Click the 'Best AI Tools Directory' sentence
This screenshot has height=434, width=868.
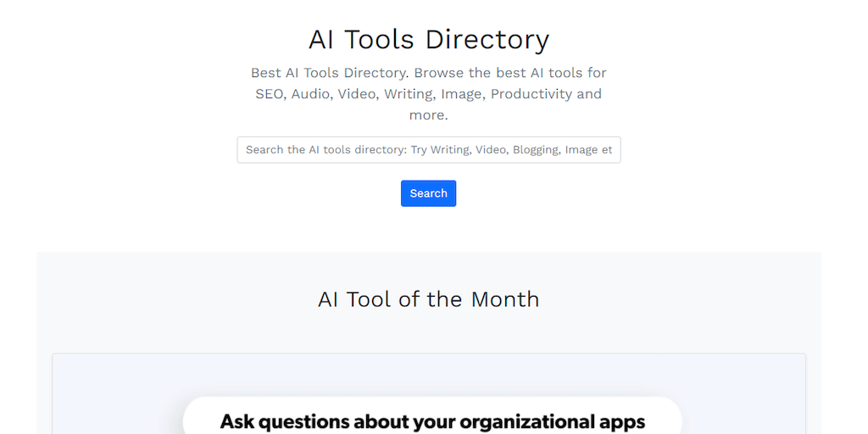point(330,73)
